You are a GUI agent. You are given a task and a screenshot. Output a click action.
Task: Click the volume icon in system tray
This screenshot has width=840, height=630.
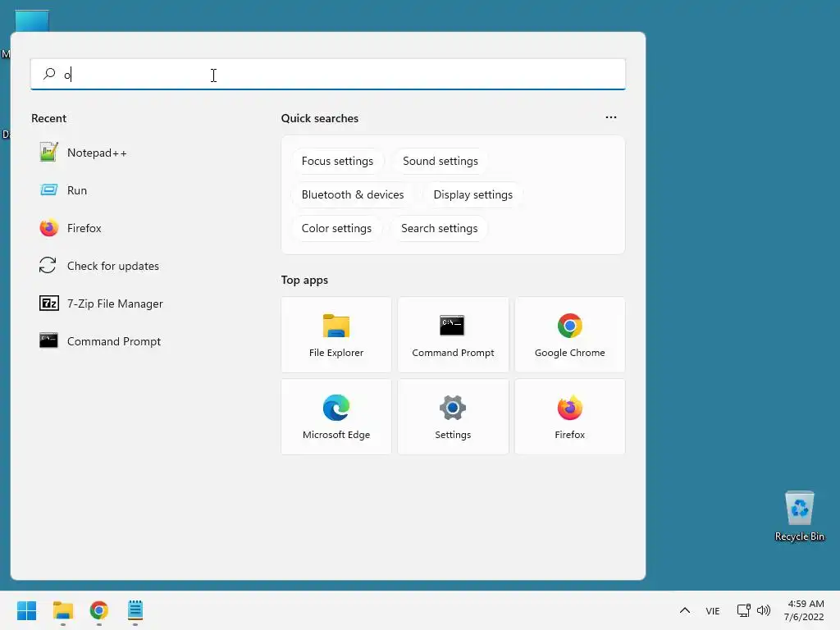click(764, 610)
